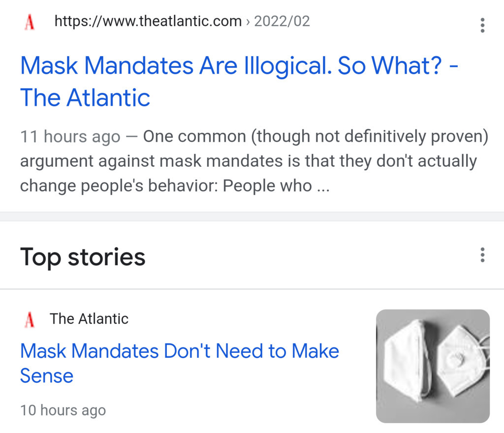Click the "Top stories" section heading
Screen dimensions: 504x433
pos(83,256)
